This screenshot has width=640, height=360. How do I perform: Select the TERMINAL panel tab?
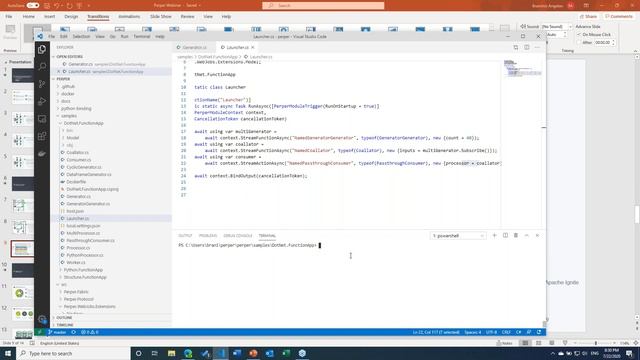click(x=267, y=236)
